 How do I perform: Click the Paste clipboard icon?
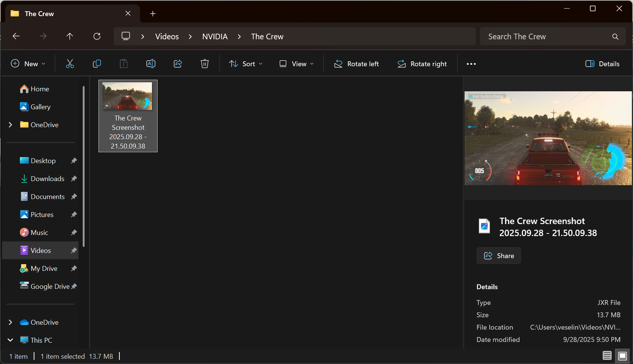[124, 64]
